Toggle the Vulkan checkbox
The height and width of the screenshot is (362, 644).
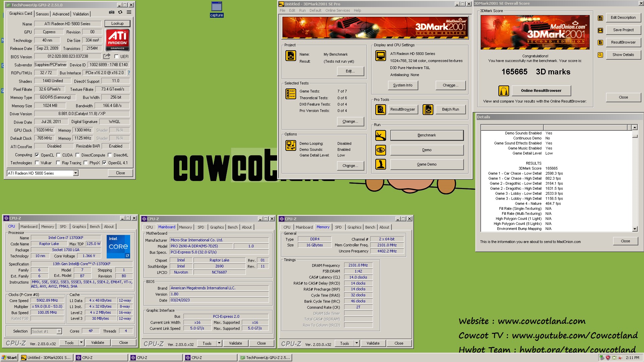click(37, 163)
